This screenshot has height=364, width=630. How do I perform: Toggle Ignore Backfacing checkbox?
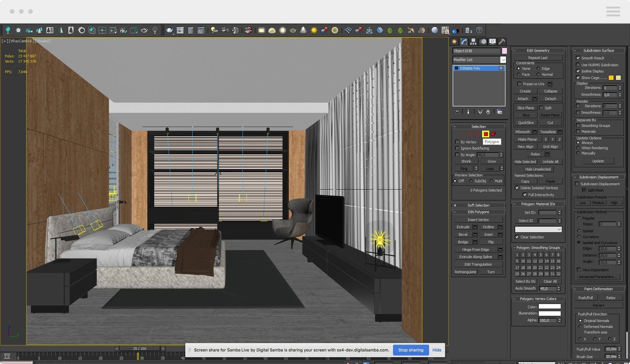pyautogui.click(x=457, y=148)
